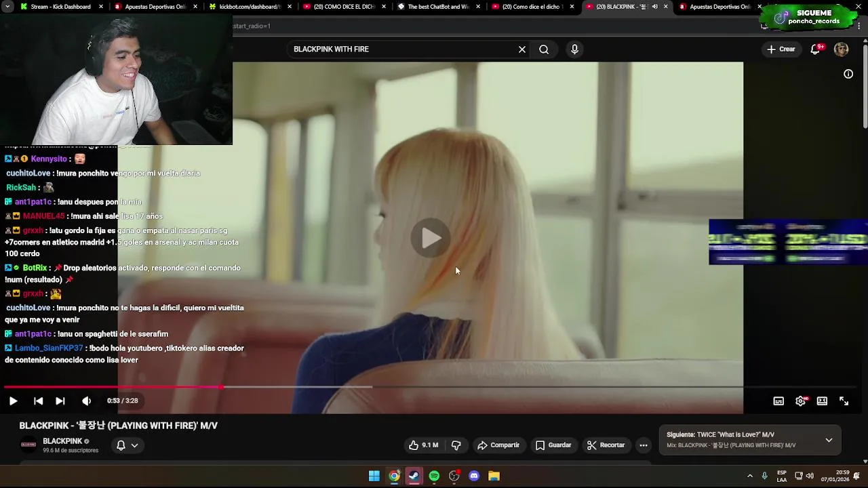Switch to theater mode
Viewport: 868px width, 488px height.
pyautogui.click(x=822, y=401)
